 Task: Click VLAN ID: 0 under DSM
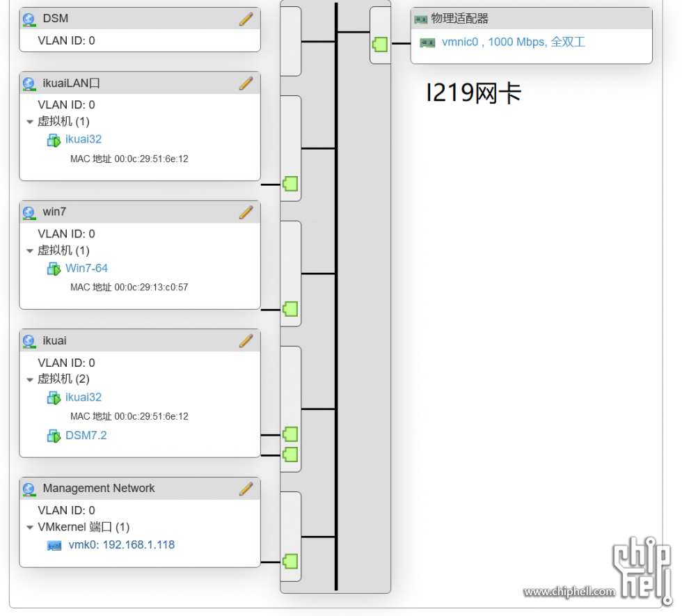point(66,41)
